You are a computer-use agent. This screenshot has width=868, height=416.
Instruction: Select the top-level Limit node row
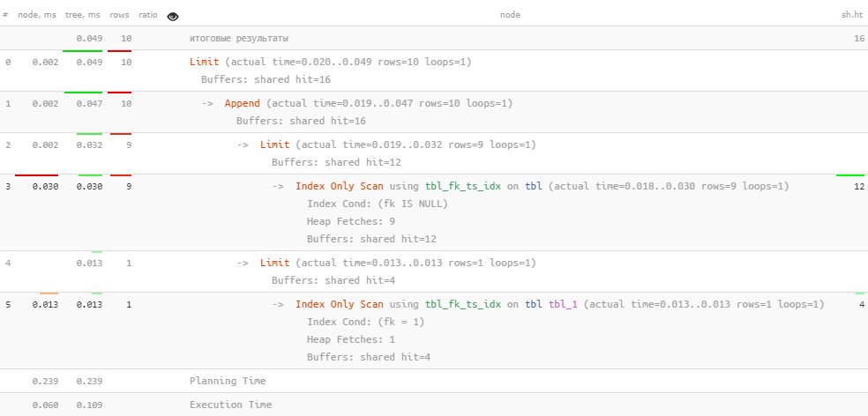(x=204, y=63)
